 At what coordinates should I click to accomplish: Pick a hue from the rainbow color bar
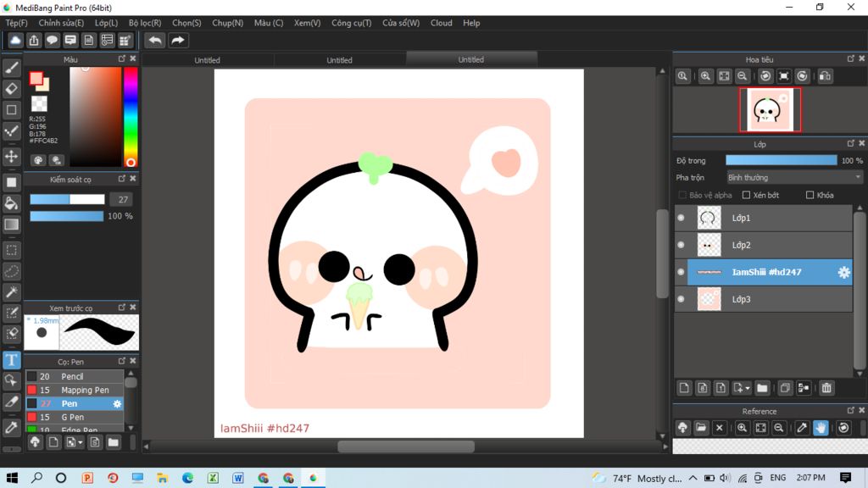pyautogui.click(x=131, y=116)
